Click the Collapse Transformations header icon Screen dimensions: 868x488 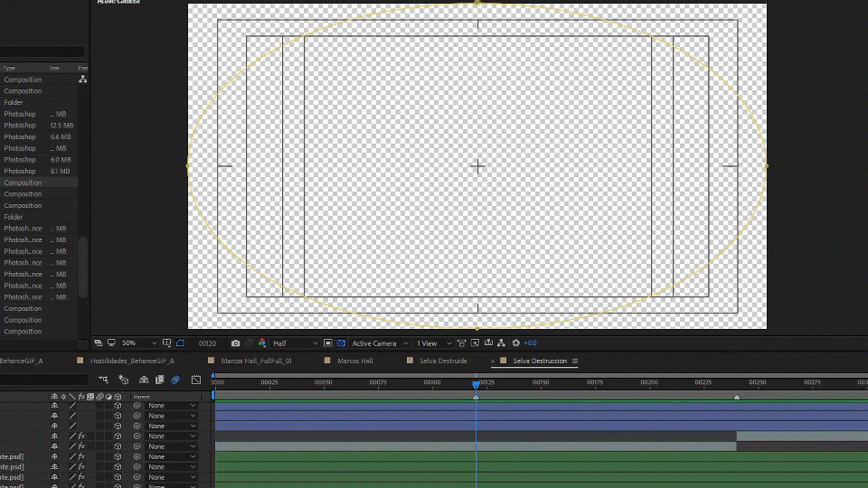pos(63,397)
